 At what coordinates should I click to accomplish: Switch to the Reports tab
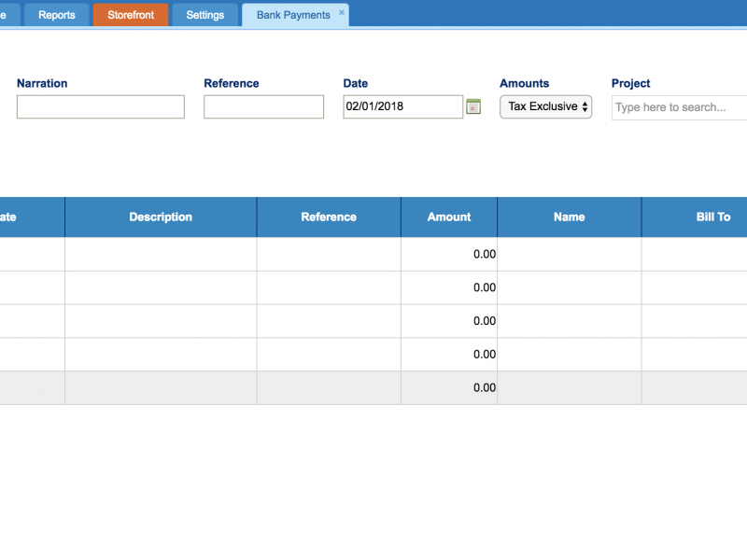(57, 15)
